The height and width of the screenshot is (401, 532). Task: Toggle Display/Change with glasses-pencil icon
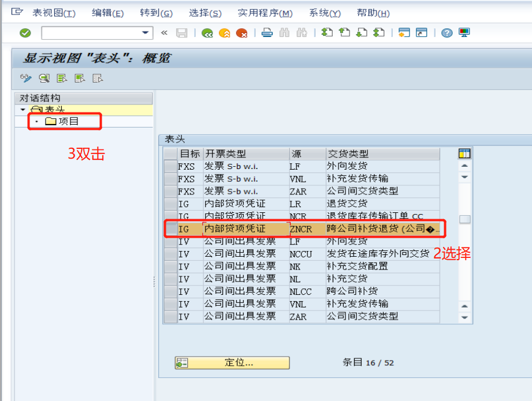pos(26,78)
